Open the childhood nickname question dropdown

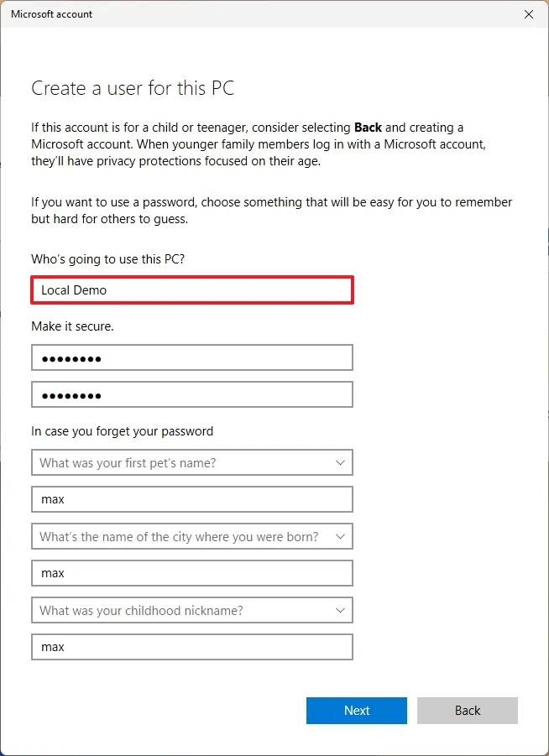point(191,610)
